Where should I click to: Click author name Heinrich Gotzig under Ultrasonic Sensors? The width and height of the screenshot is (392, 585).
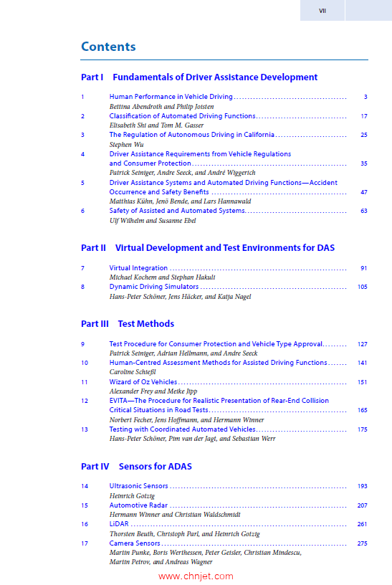[132, 496]
